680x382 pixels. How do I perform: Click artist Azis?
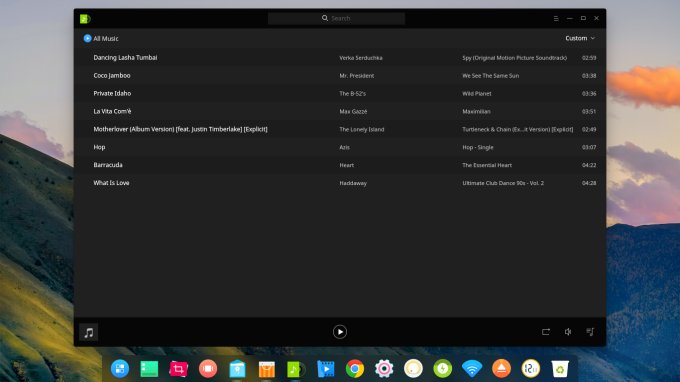pyautogui.click(x=344, y=147)
